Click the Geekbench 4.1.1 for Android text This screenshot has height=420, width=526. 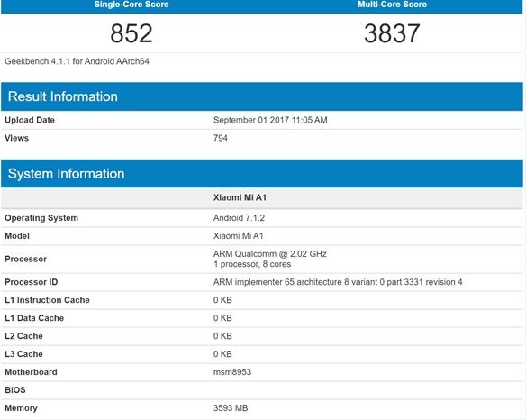point(77,61)
